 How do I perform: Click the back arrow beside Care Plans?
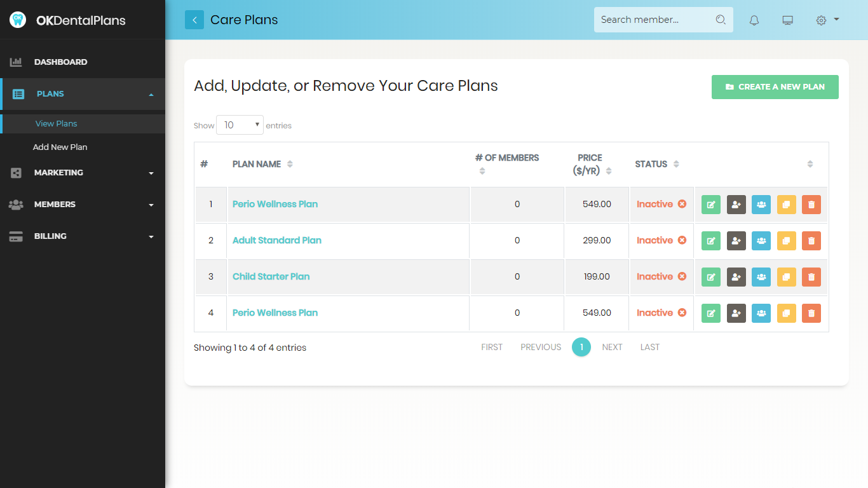(194, 20)
